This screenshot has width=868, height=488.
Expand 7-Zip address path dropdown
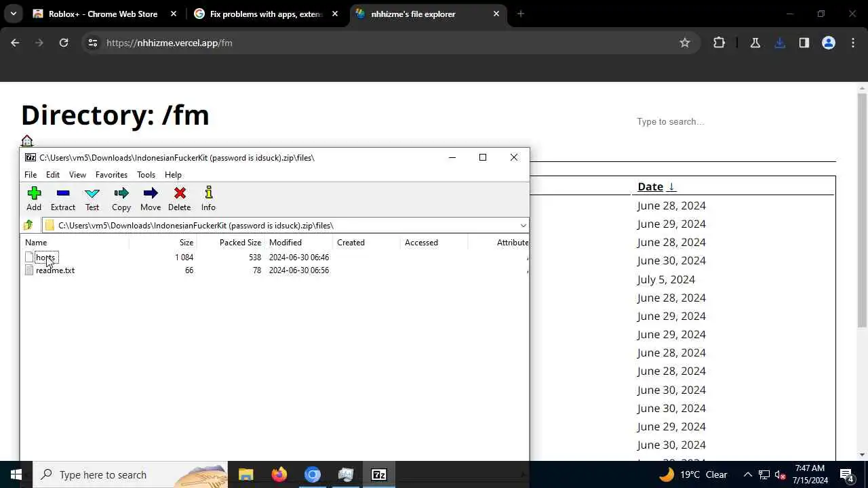(x=523, y=226)
